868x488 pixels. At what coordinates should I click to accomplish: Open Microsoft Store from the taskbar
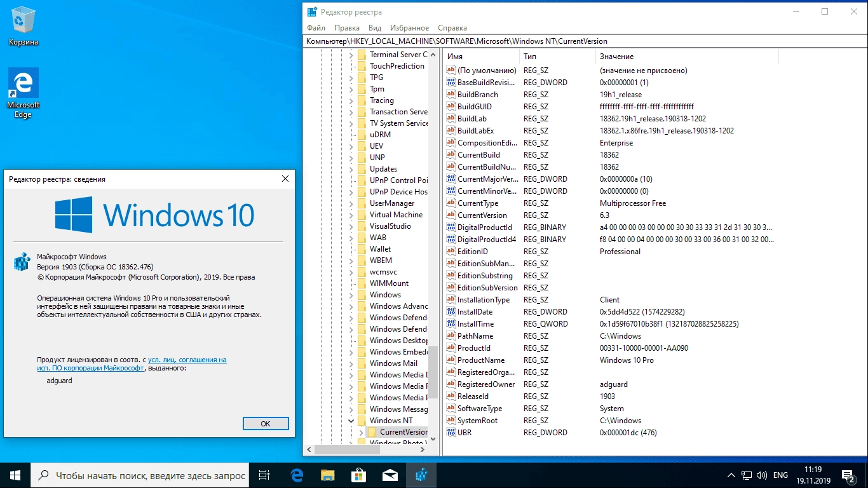(x=359, y=475)
